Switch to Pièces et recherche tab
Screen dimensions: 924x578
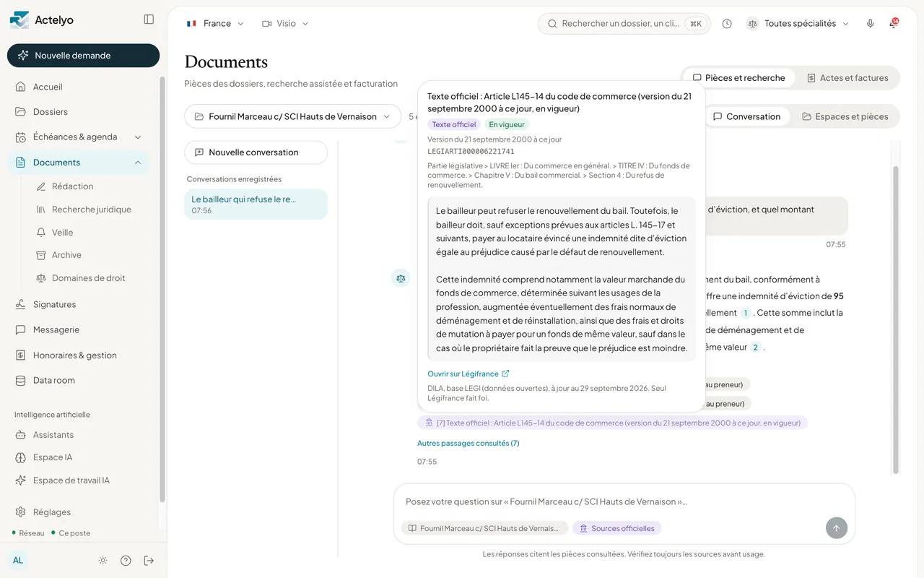coord(738,78)
